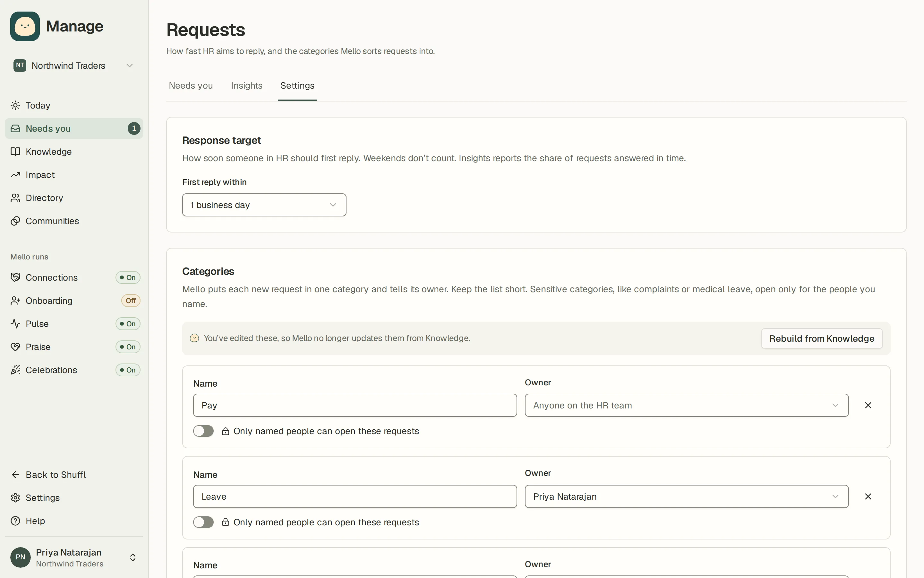The image size is (924, 578).
Task: Expand the Northwind Traders workspace switcher
Action: [x=74, y=66]
